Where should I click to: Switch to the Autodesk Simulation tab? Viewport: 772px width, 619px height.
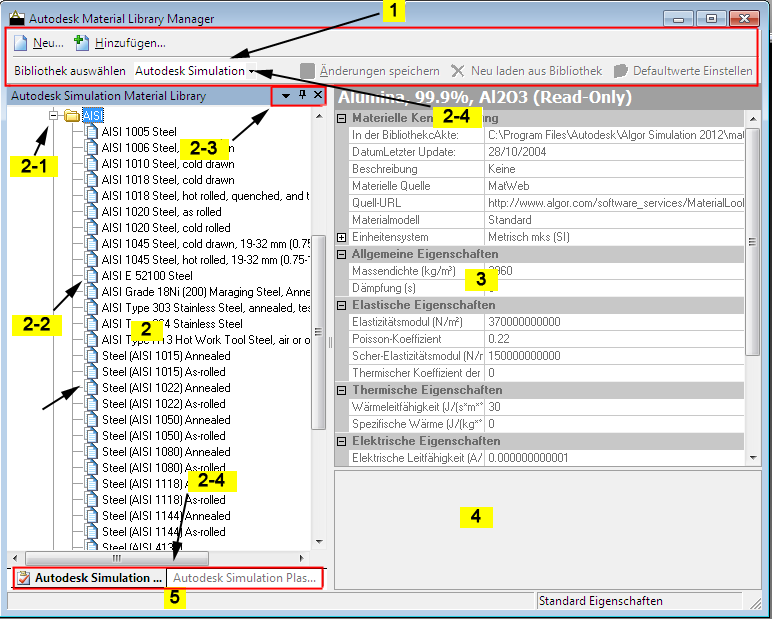coord(90,578)
